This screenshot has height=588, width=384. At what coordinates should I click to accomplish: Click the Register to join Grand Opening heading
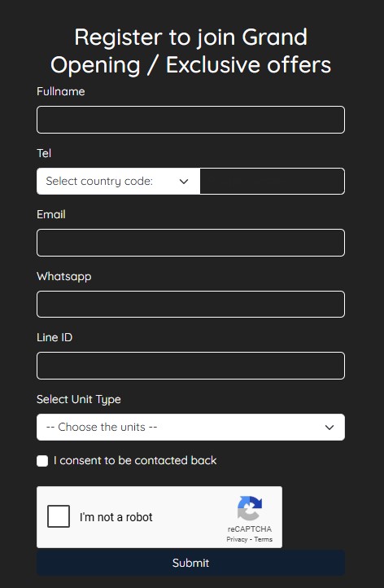[190, 51]
